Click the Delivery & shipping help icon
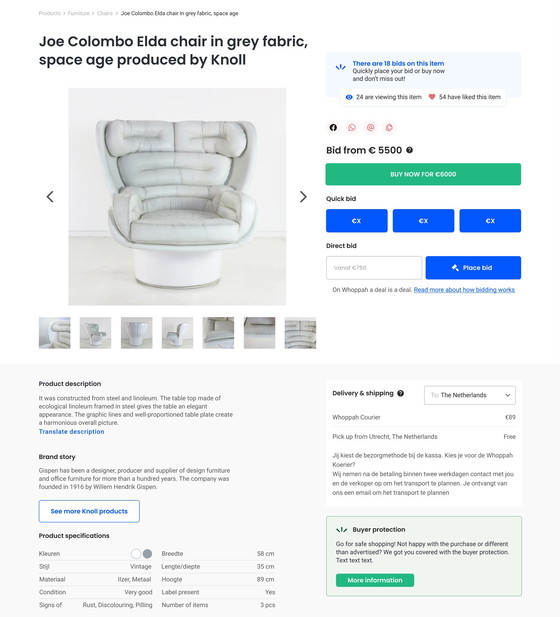The height and width of the screenshot is (617, 560). tap(401, 393)
